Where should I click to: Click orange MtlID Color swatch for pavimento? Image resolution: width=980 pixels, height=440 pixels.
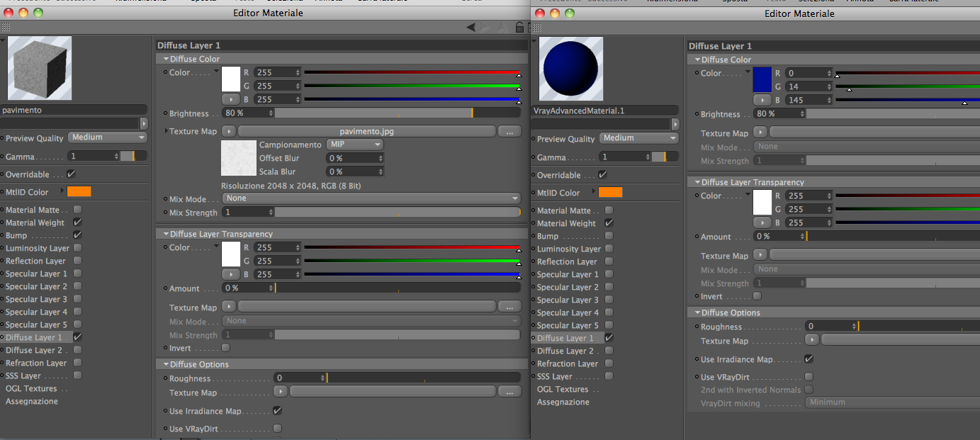79,191
